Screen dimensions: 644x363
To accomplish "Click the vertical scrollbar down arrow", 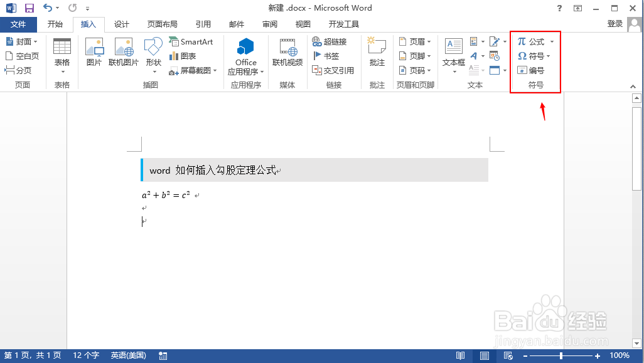I will pos(636,344).
